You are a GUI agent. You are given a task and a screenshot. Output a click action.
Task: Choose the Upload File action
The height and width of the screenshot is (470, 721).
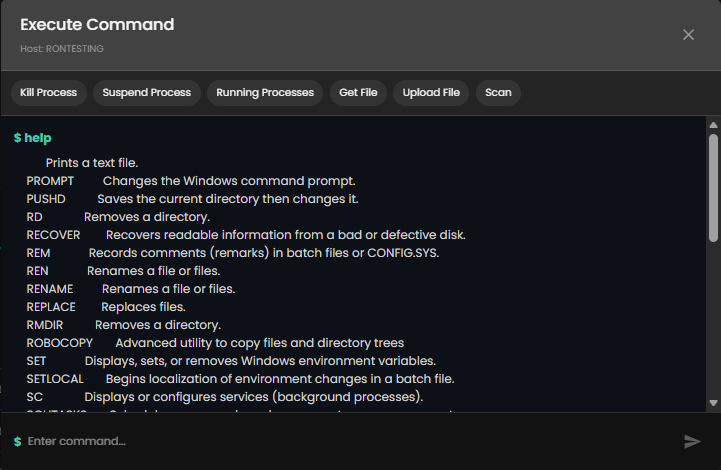tap(431, 93)
